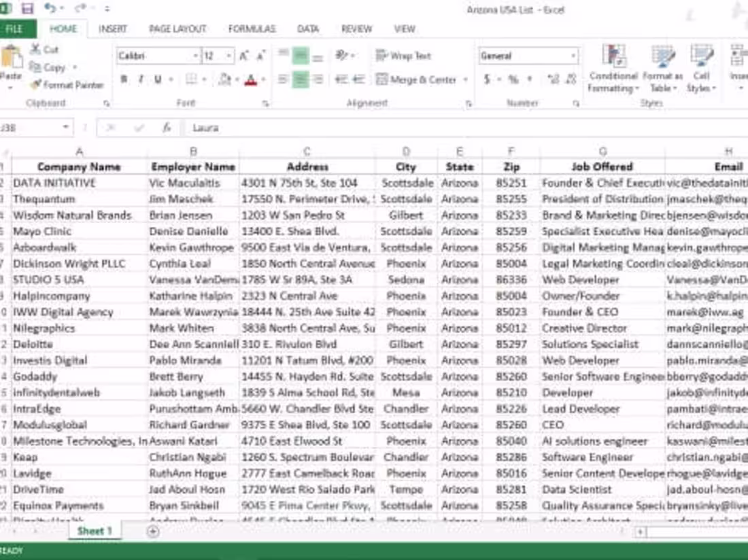The height and width of the screenshot is (560, 748).
Task: Select column F header
Action: (x=511, y=152)
